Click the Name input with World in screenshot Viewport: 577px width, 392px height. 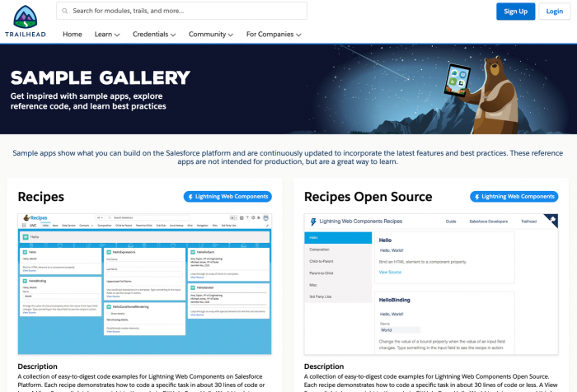click(400, 330)
